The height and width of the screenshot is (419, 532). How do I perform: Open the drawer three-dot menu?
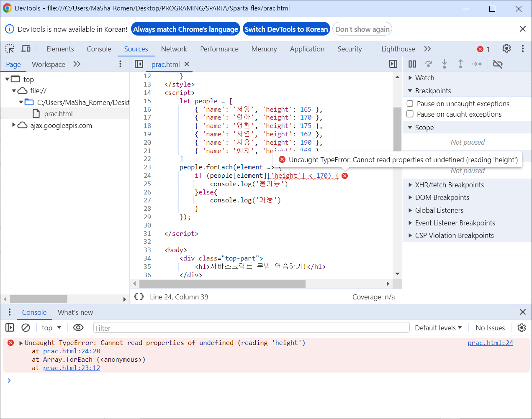10,312
